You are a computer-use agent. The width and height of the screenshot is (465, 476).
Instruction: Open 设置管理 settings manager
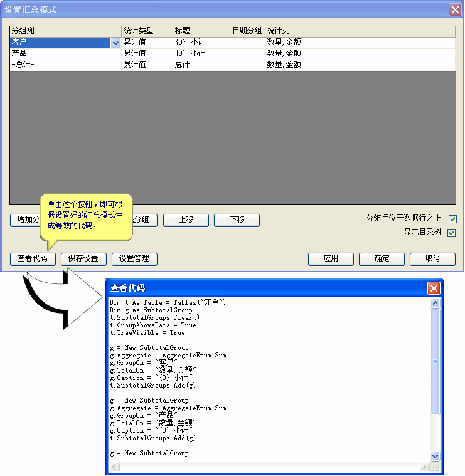tap(134, 259)
